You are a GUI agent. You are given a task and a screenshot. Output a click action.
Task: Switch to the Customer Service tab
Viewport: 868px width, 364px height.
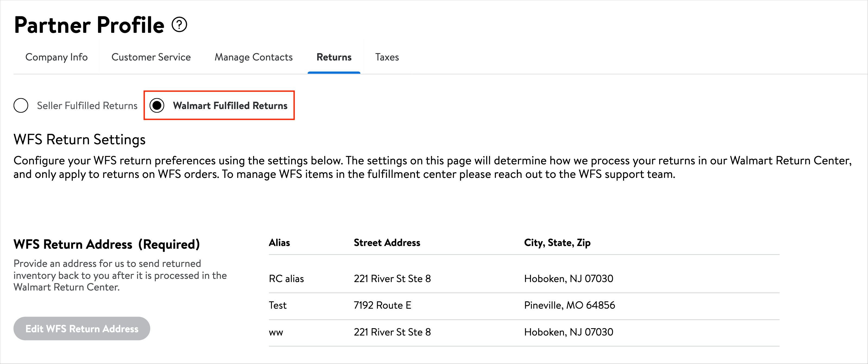click(151, 57)
